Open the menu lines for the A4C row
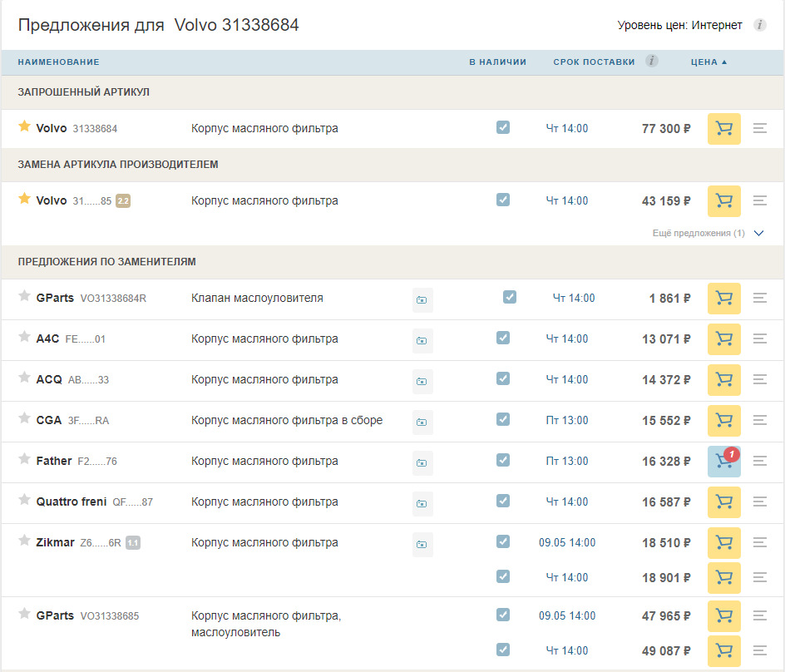Screen dimensions: 785x672 [x=759, y=339]
